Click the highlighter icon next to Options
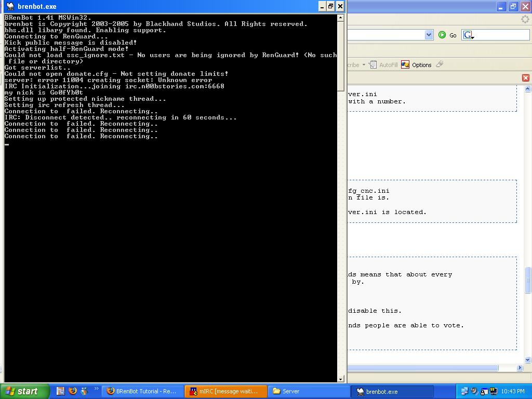 pos(440,64)
